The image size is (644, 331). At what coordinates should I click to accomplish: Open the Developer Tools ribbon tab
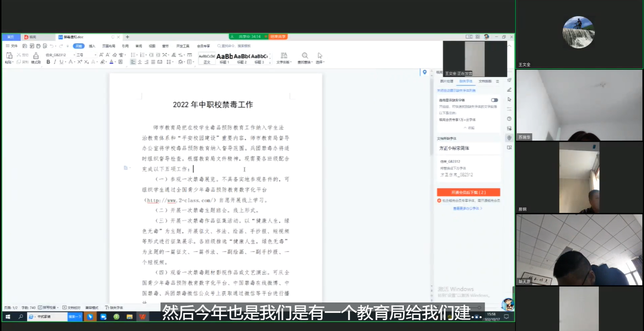click(x=183, y=46)
